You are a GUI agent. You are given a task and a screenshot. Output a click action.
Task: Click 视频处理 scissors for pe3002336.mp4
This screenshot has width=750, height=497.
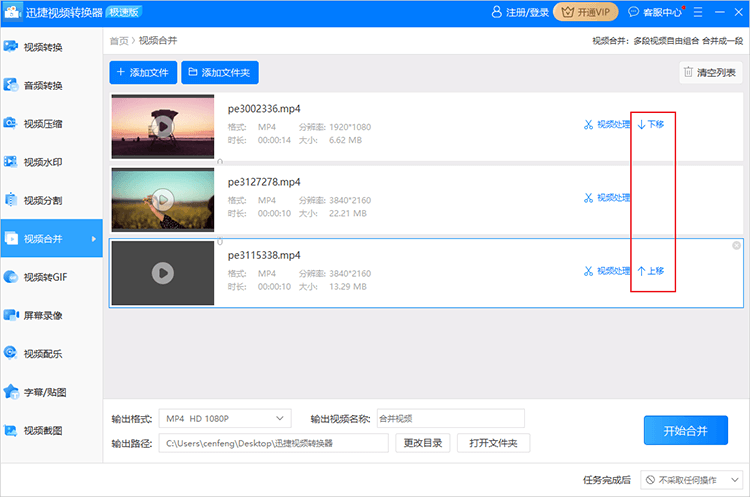click(606, 125)
